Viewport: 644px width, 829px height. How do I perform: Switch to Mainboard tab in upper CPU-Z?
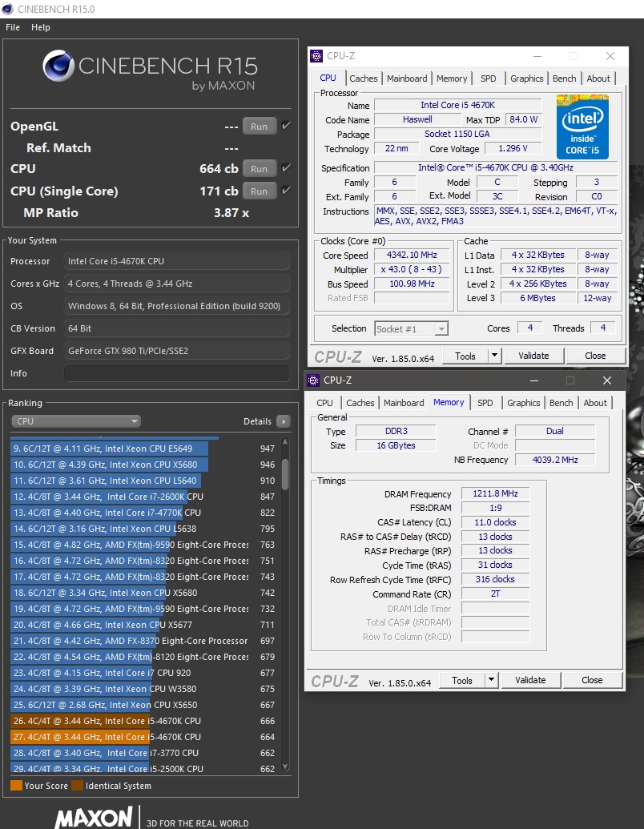[x=407, y=78]
